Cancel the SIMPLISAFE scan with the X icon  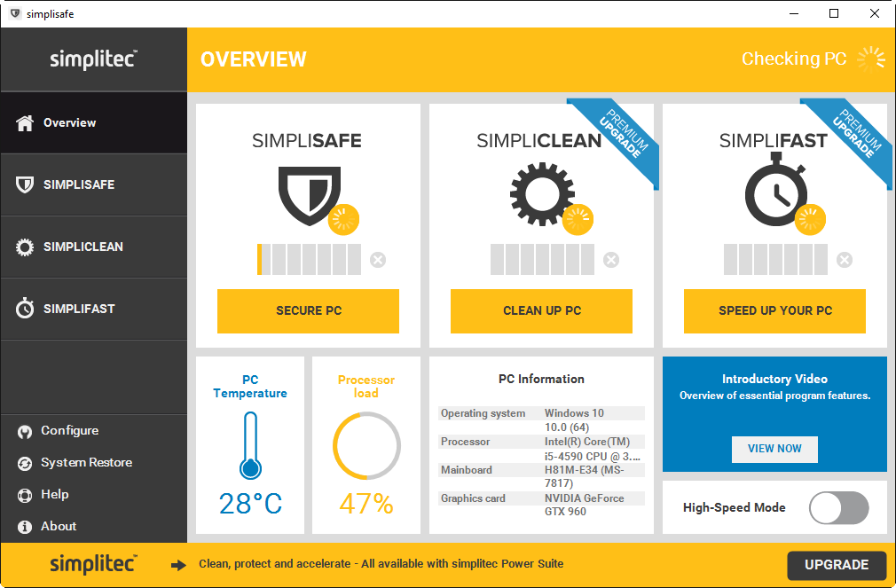click(x=378, y=260)
